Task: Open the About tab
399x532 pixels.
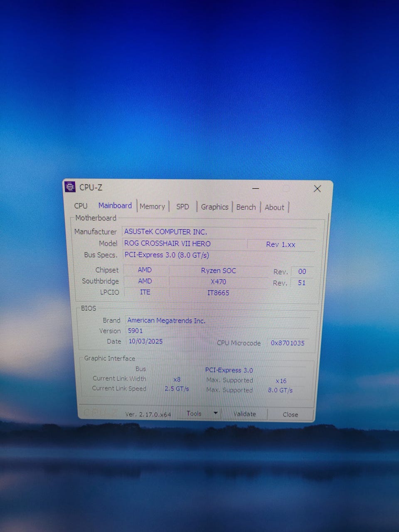Action: tap(274, 207)
